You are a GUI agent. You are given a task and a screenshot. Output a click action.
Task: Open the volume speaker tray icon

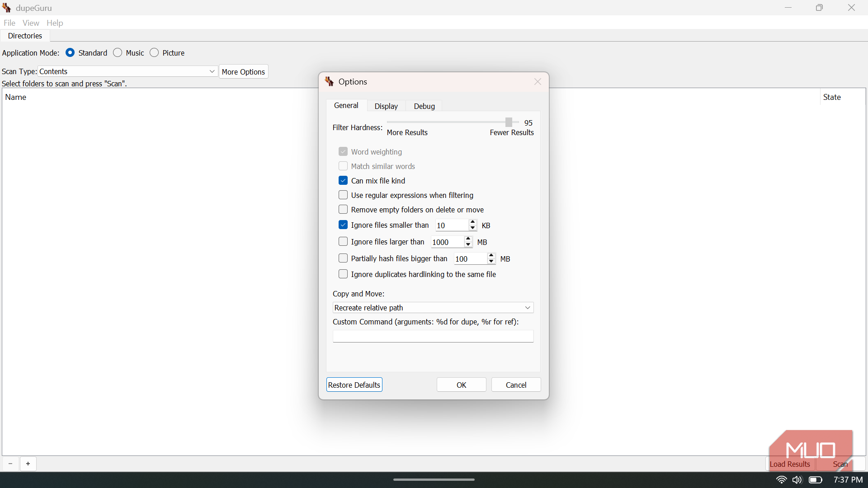tap(797, 479)
